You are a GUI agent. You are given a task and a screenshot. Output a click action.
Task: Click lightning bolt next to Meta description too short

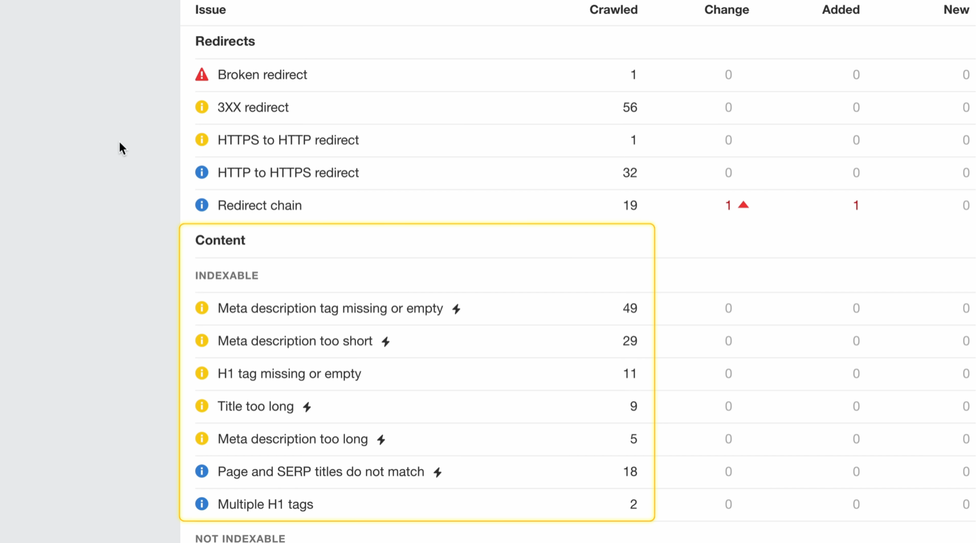tap(386, 342)
